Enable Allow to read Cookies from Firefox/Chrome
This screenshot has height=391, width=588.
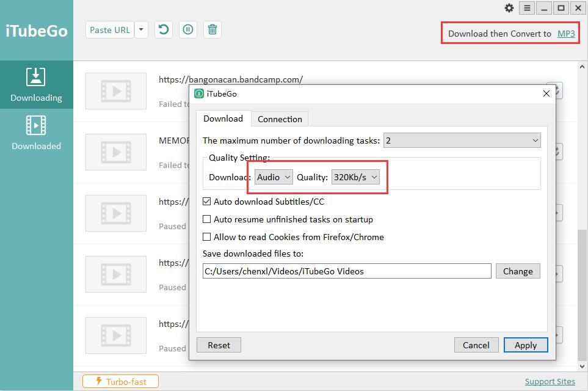pos(206,237)
